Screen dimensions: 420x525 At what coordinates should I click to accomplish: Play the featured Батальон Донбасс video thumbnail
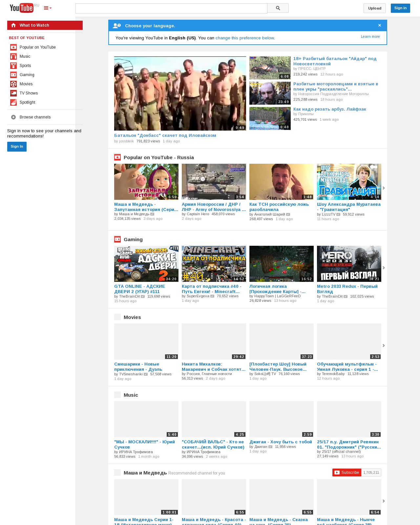(x=180, y=94)
